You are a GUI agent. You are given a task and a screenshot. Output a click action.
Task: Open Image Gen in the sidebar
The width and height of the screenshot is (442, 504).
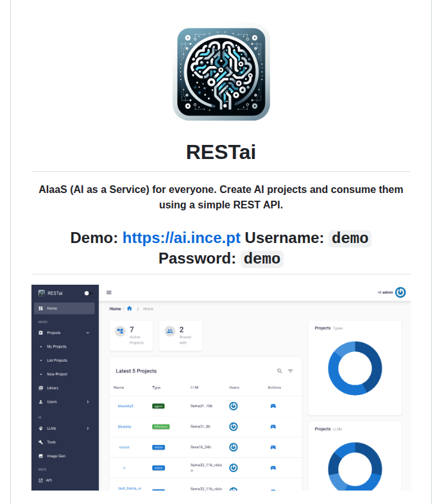(x=56, y=456)
